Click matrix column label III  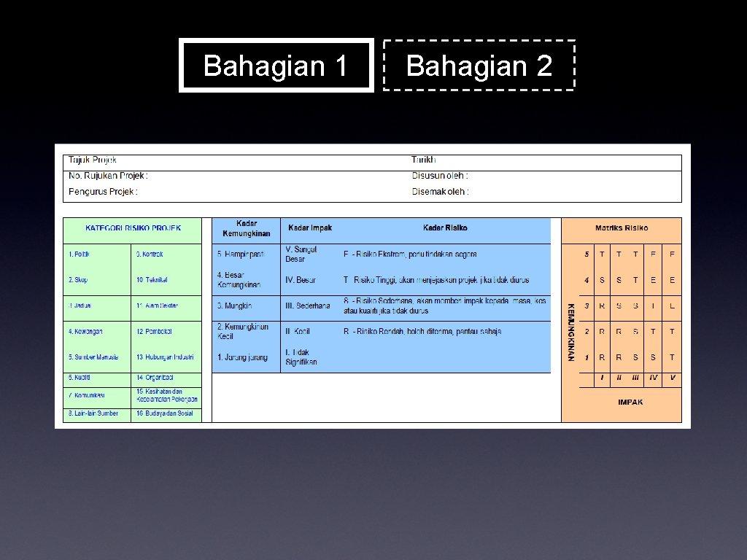tap(635, 378)
